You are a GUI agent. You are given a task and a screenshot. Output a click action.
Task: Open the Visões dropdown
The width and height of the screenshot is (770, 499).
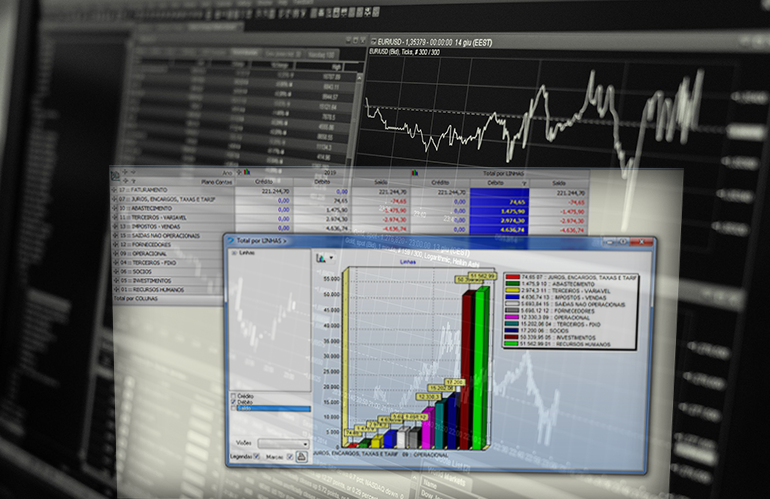(283, 442)
